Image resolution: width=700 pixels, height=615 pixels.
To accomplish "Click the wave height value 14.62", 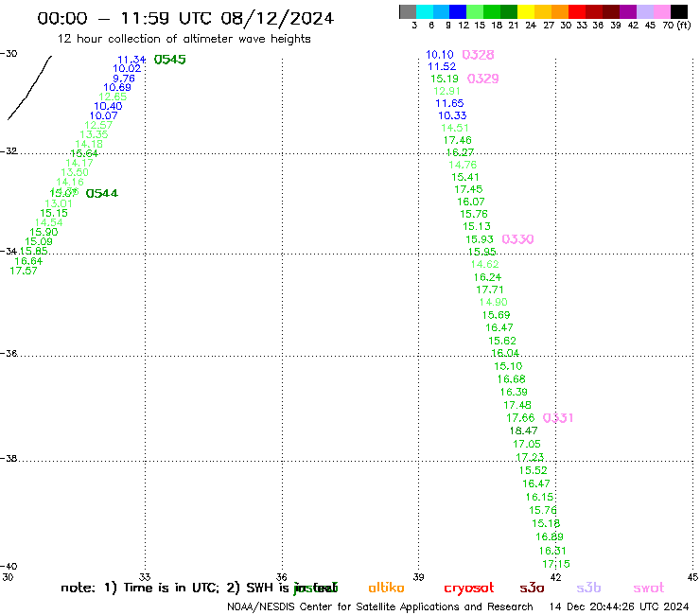I will [x=485, y=264].
